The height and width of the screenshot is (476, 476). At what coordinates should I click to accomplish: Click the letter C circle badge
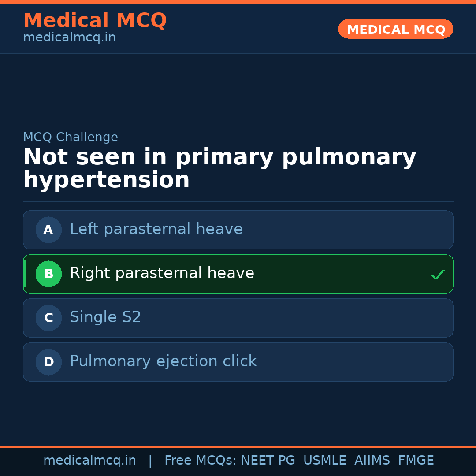coord(48,318)
